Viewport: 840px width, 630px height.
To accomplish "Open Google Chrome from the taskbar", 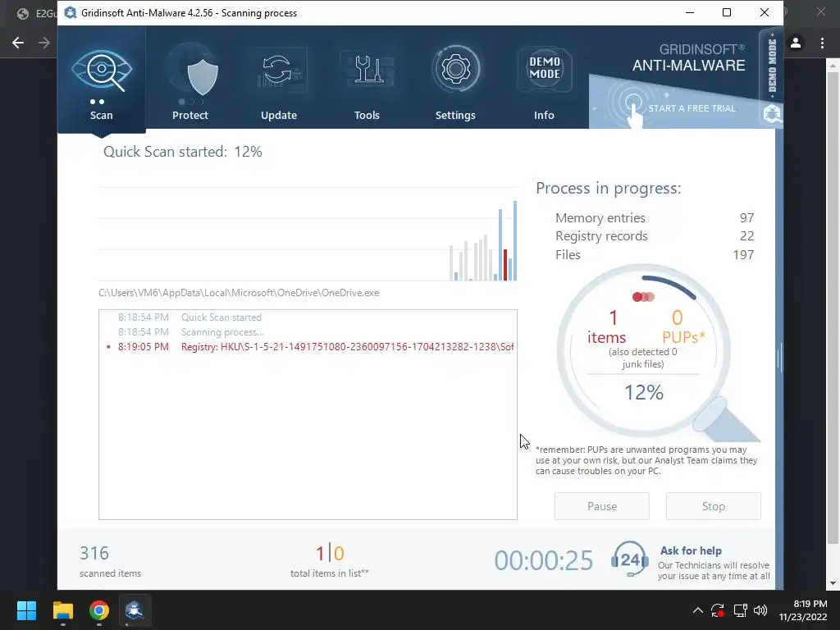I will 99,610.
